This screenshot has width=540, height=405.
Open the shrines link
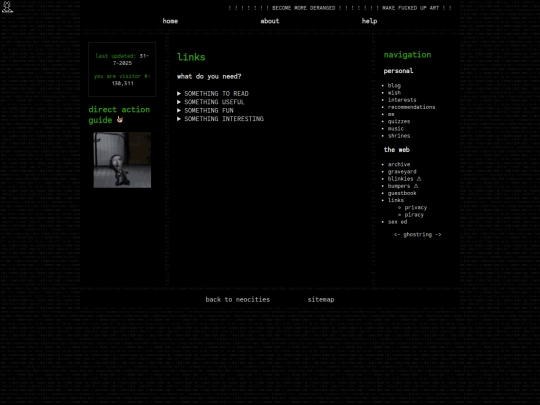pos(399,136)
